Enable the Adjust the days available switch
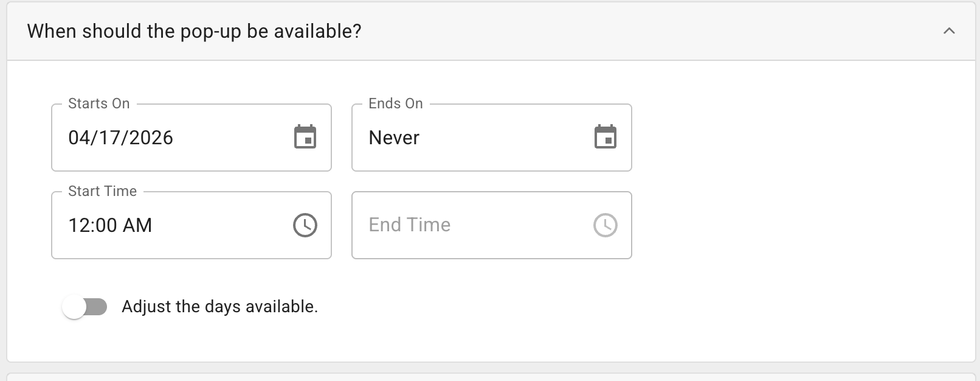This screenshot has width=980, height=381. coord(85,307)
